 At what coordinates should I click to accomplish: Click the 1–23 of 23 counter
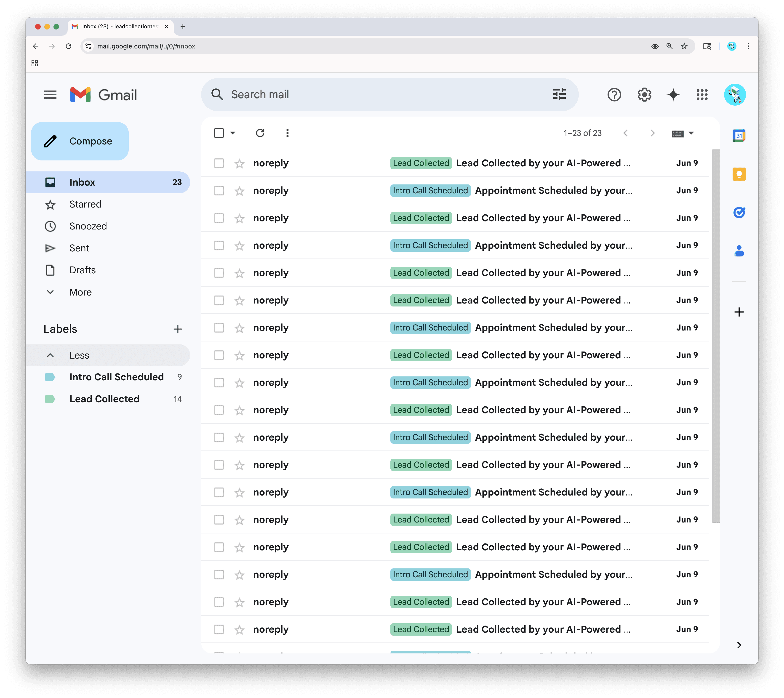pyautogui.click(x=582, y=133)
